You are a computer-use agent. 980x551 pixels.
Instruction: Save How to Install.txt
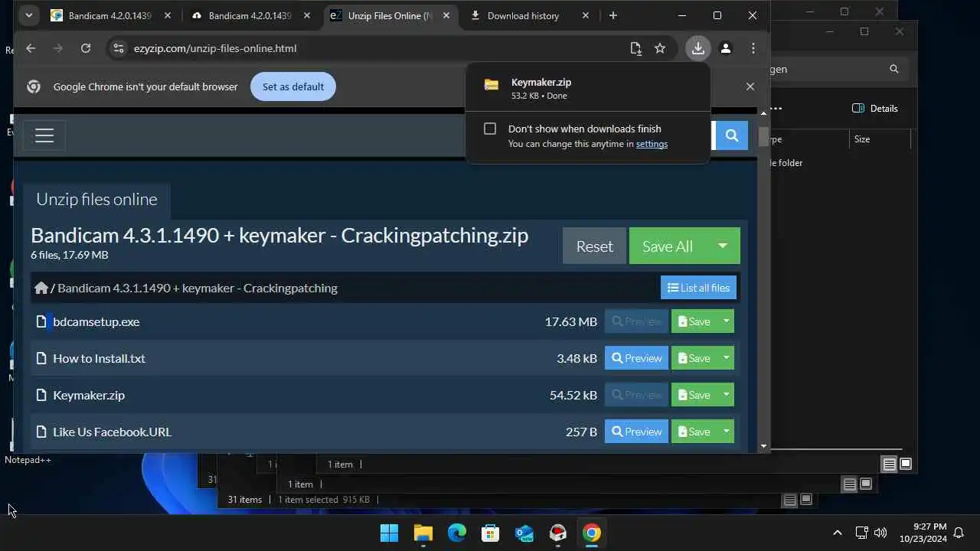pyautogui.click(x=694, y=358)
